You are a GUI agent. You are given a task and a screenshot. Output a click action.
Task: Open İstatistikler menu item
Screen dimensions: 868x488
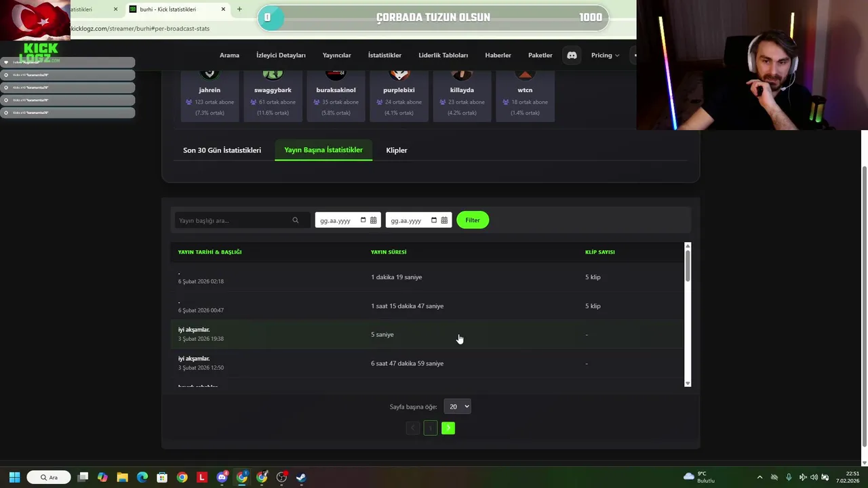click(384, 55)
